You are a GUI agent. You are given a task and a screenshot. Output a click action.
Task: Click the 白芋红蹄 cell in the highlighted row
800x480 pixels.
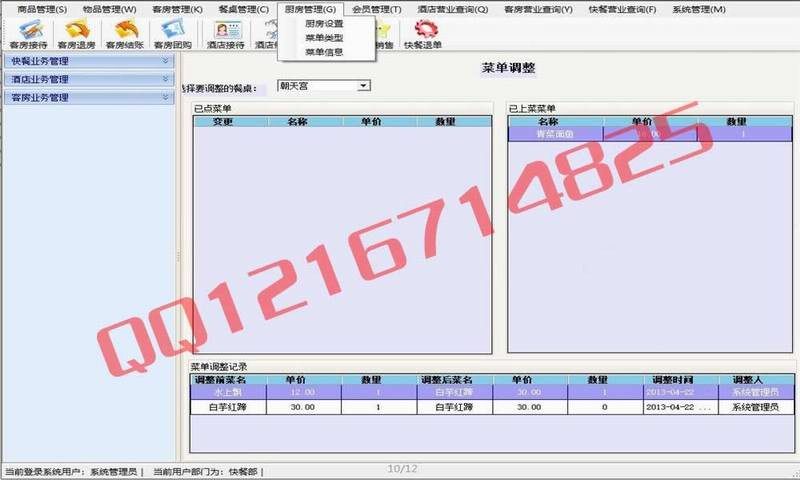(x=455, y=392)
